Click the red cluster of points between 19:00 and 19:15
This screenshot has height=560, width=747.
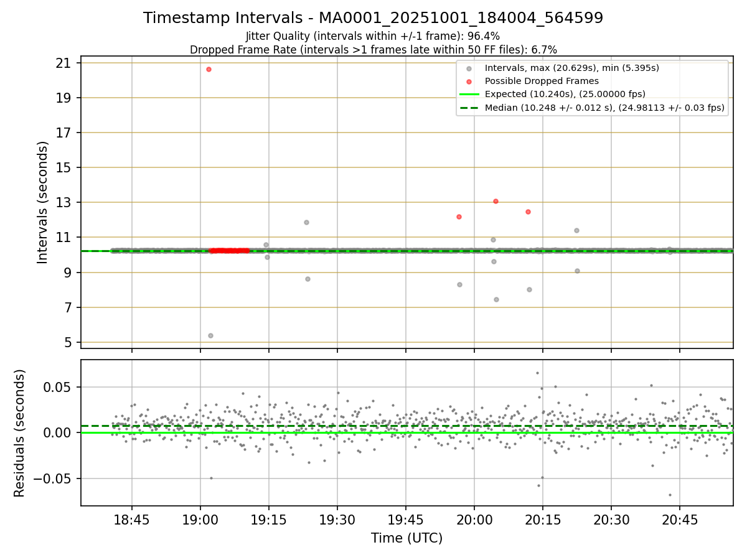(x=229, y=251)
